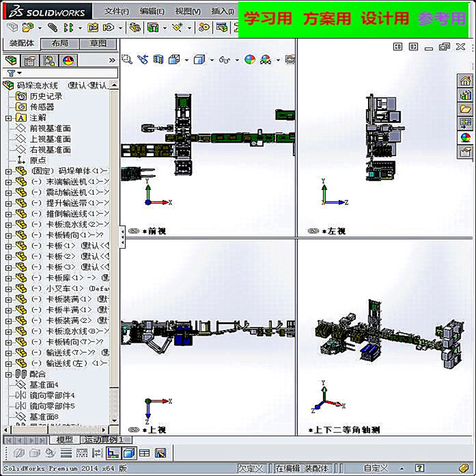
Task: Open the View Palette task pane icon
Action: (465, 123)
